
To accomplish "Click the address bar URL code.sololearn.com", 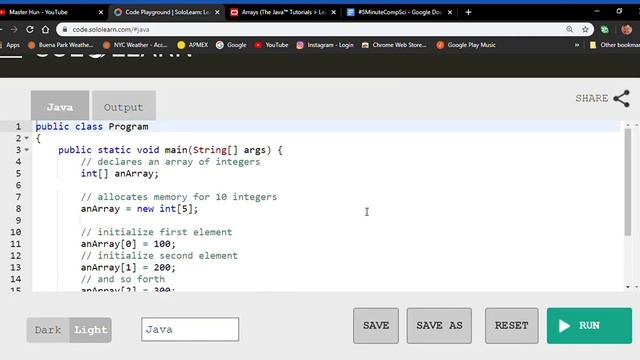I will [111, 29].
